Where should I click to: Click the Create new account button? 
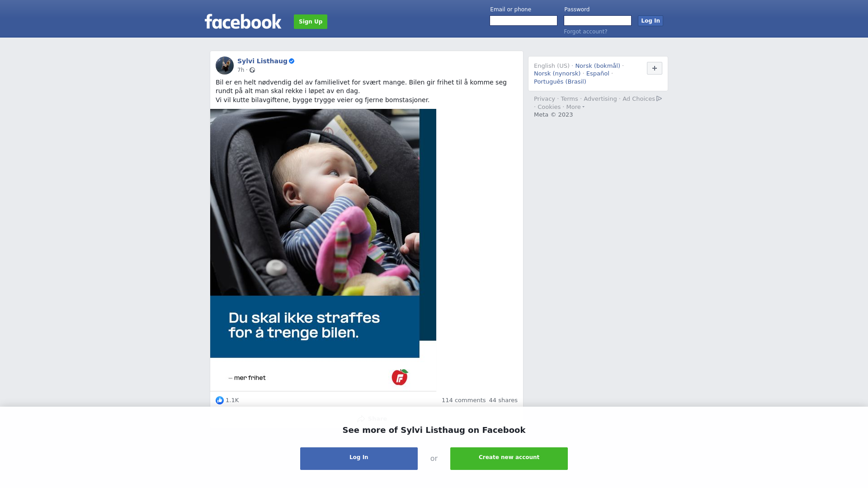tap(509, 459)
